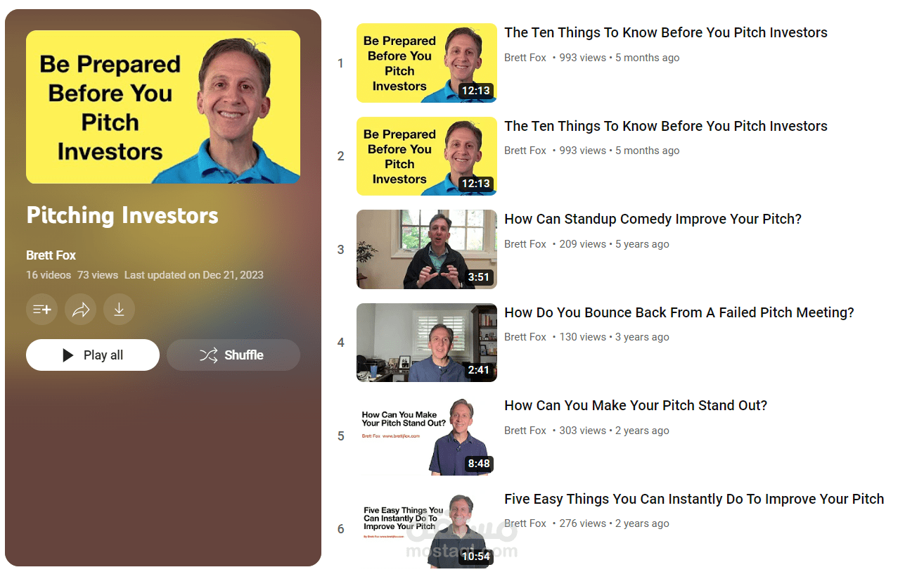This screenshot has height=572, width=924.
Task: Click the download playlist icon
Action: 119,310
